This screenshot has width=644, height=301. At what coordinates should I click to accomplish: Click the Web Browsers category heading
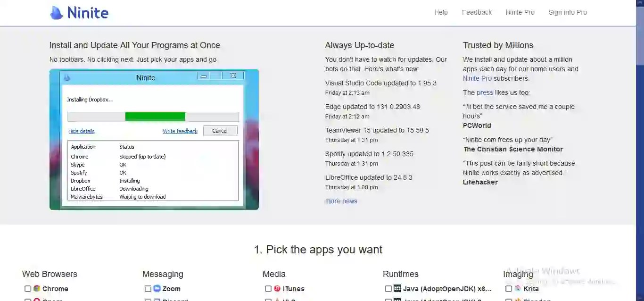click(50, 274)
